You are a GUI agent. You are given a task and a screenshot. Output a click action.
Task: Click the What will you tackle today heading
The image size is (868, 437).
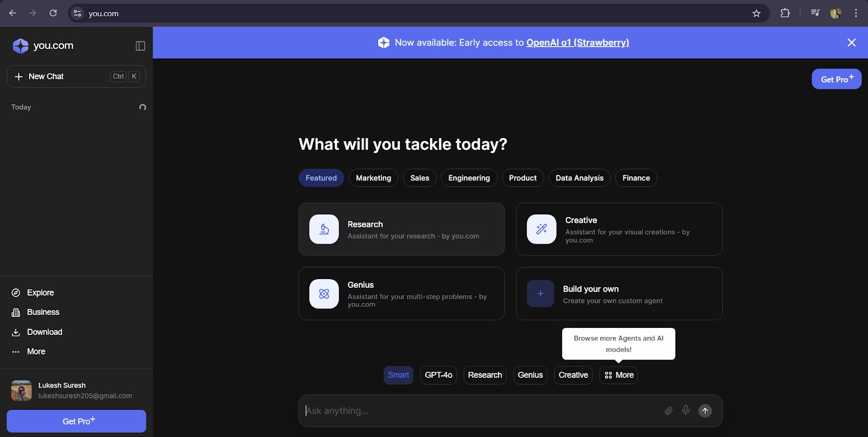[403, 144]
